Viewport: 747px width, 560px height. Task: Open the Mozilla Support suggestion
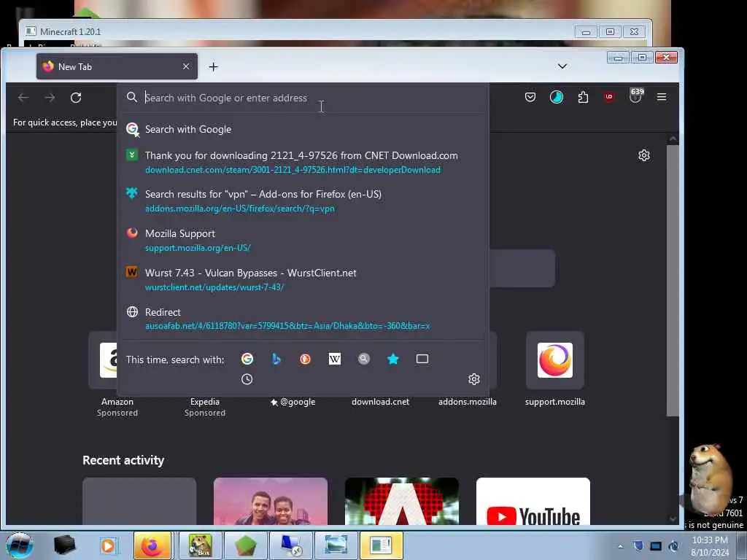303,240
